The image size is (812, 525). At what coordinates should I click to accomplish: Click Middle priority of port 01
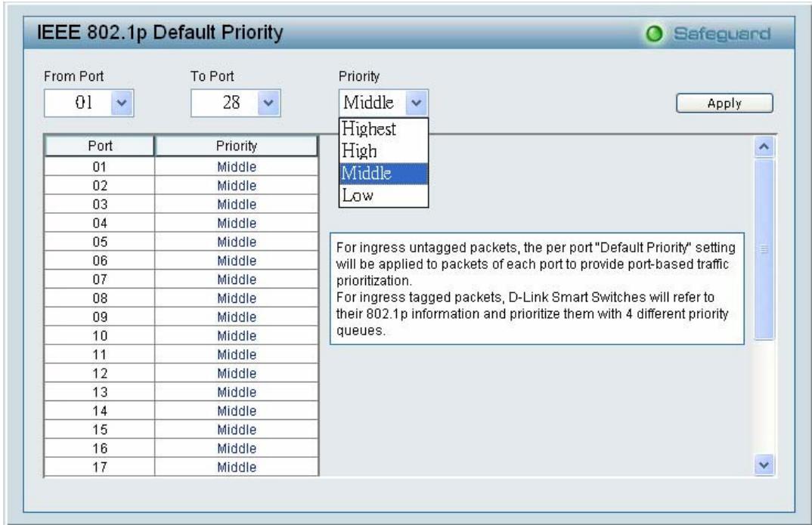[237, 166]
